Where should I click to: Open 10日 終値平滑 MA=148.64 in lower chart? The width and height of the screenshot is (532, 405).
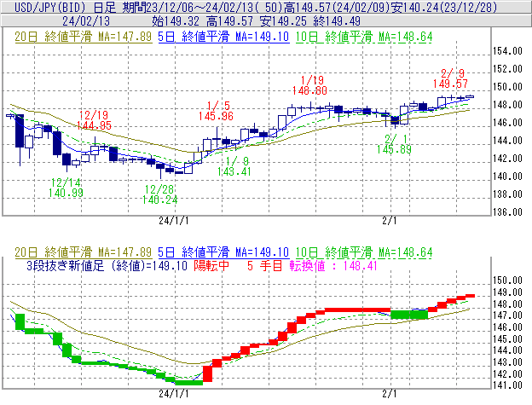tap(364, 252)
